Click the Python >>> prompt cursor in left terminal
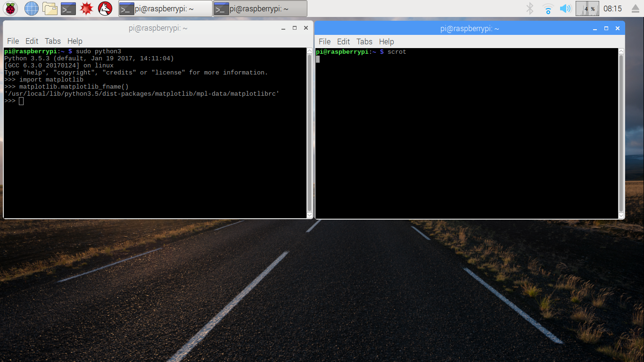The image size is (644, 362). (21, 101)
